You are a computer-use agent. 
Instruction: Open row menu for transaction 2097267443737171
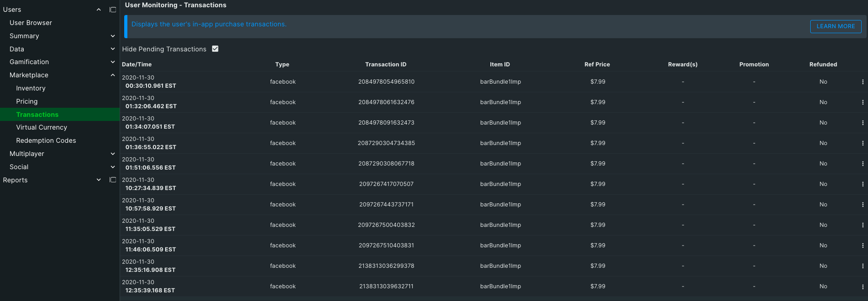863,205
